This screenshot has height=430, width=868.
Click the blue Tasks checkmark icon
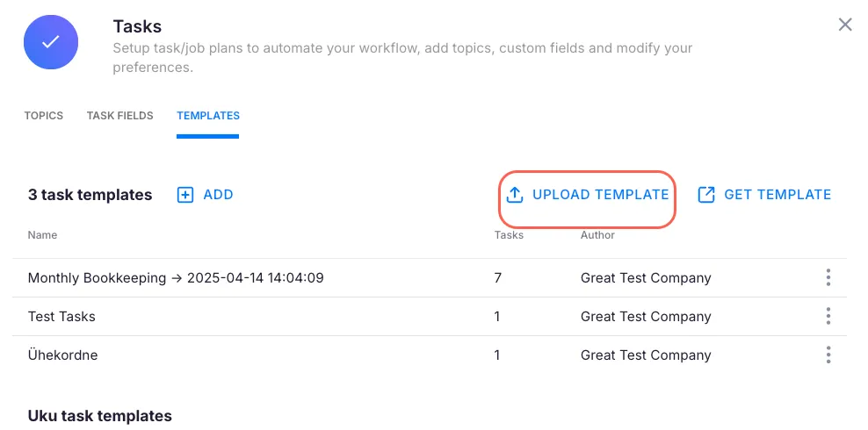[x=51, y=42]
